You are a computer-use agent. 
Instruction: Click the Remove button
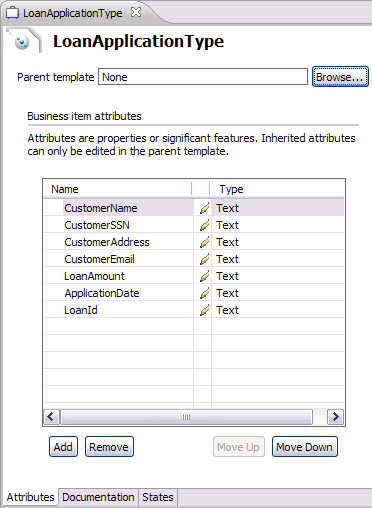coord(109,447)
